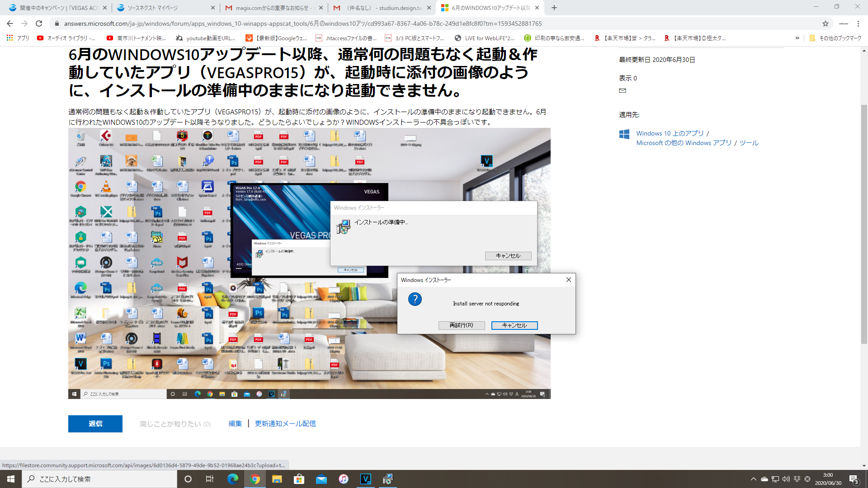Open the ツール category link
This screenshot has height=488, width=868.
point(749,143)
